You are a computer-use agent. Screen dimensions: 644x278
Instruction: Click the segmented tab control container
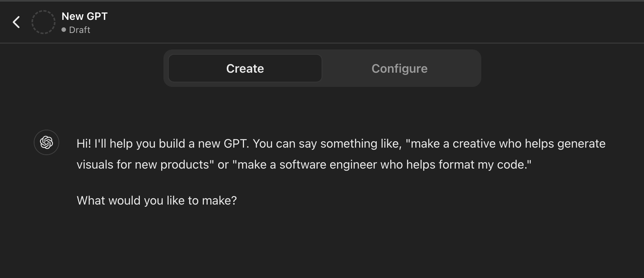click(x=322, y=68)
